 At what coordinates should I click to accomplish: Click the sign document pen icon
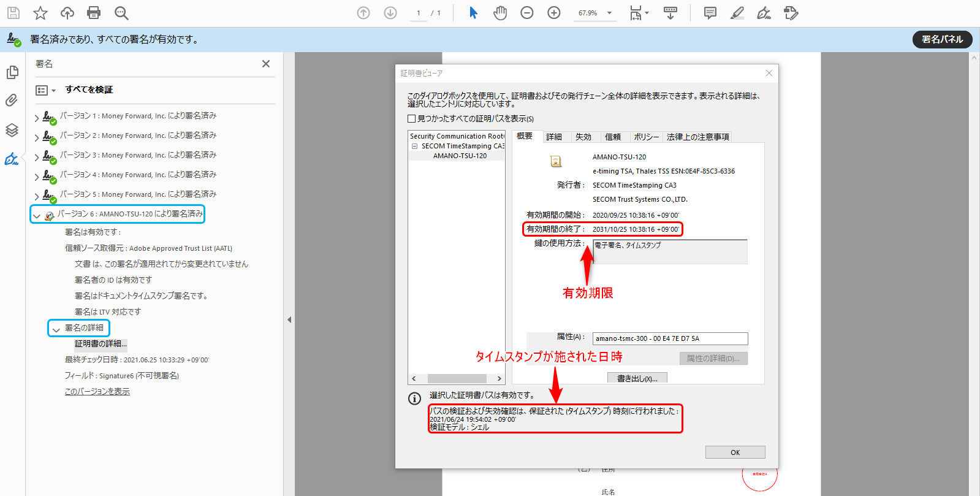[764, 13]
